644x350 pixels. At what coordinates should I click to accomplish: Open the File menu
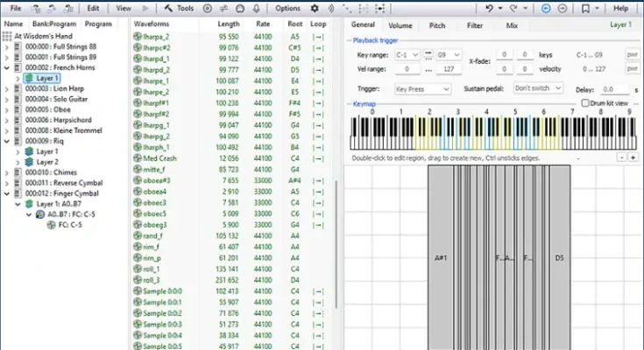[x=16, y=8]
